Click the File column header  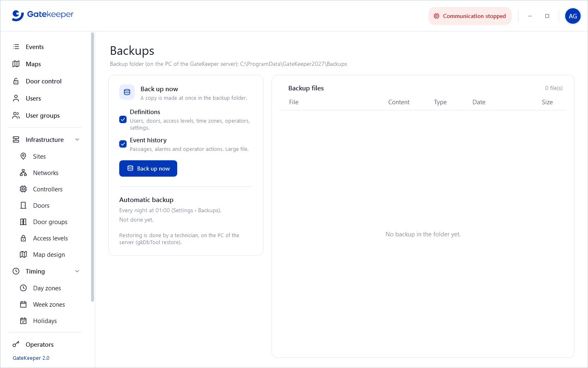point(294,102)
